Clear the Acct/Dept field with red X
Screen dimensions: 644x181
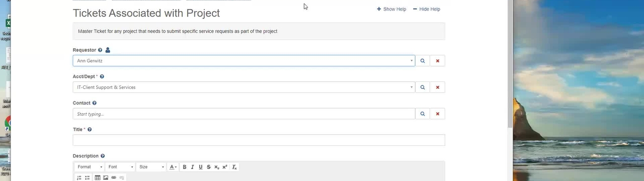tap(438, 87)
